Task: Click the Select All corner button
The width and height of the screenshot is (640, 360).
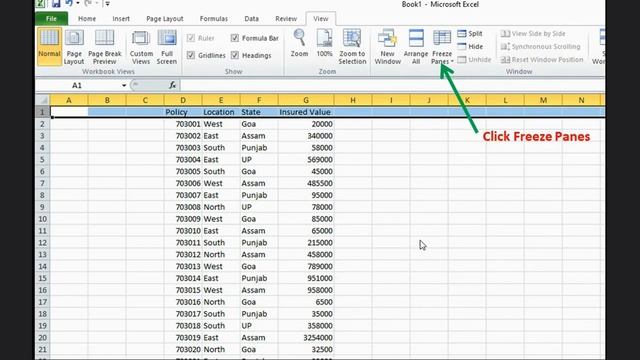Action: (x=42, y=100)
